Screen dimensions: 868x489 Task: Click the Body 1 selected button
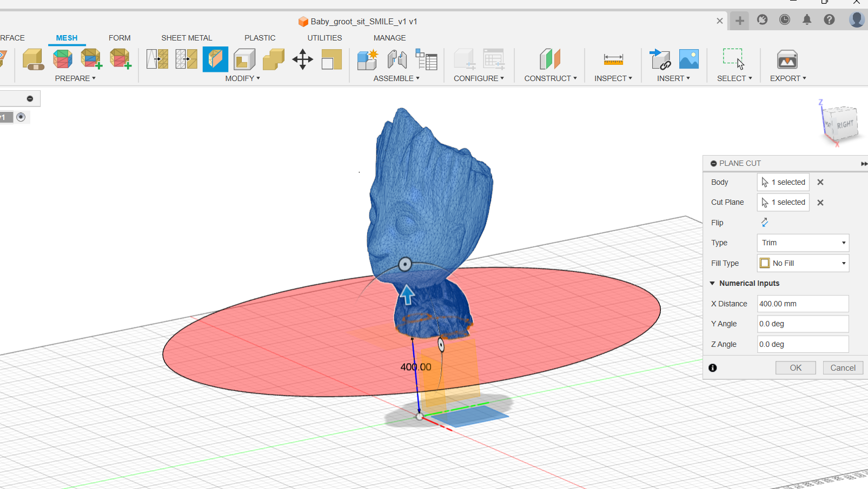783,182
